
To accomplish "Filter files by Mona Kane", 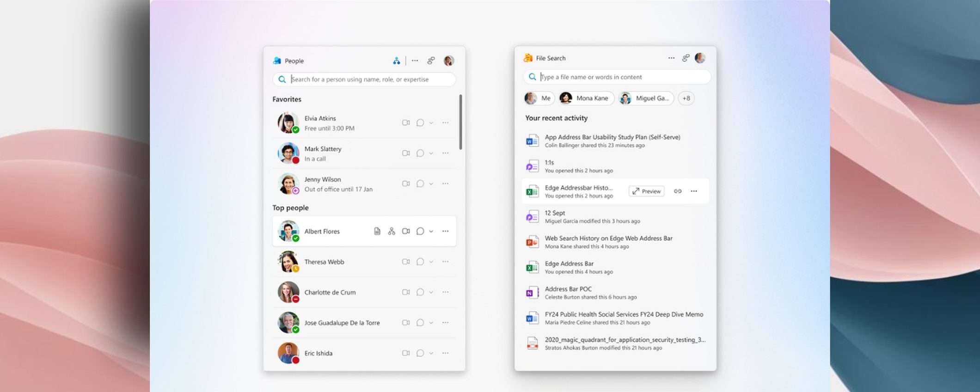I will coord(586,98).
